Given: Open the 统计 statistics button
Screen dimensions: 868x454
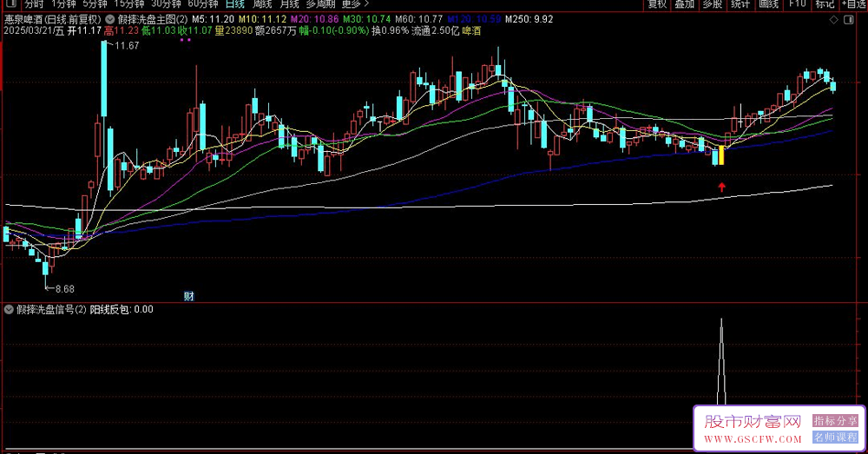Looking at the screenshot, I should 740,3.
